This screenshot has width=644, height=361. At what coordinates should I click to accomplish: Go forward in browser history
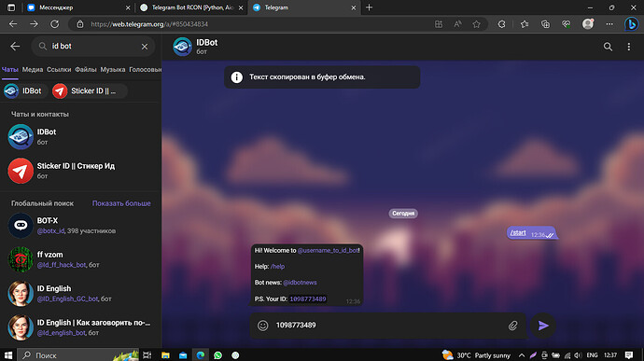(35, 24)
